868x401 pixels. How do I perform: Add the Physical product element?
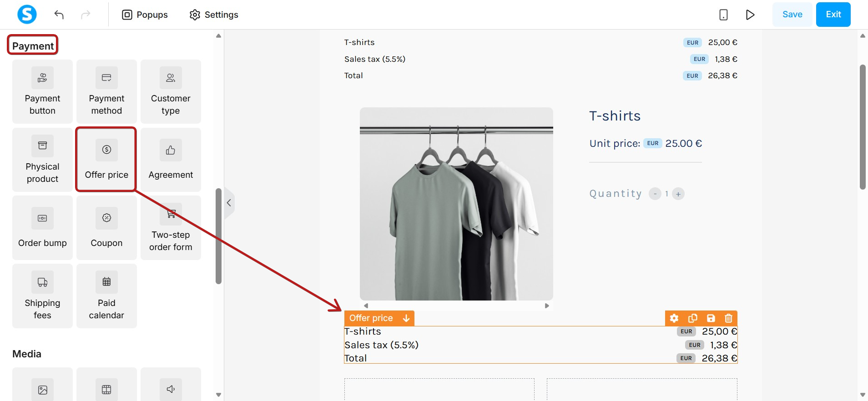point(42,160)
